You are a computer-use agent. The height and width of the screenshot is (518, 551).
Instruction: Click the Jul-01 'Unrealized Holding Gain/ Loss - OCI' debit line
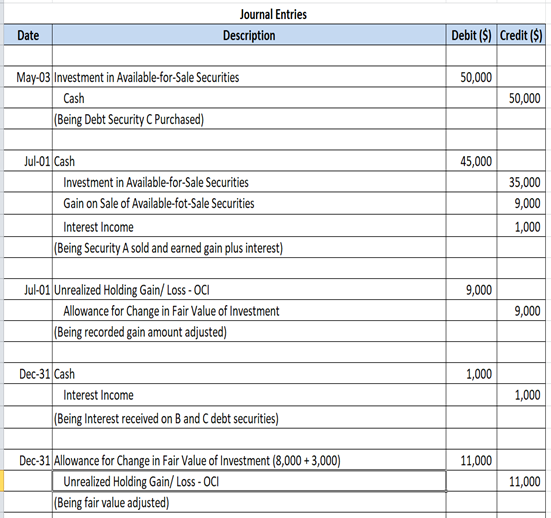(x=249, y=290)
